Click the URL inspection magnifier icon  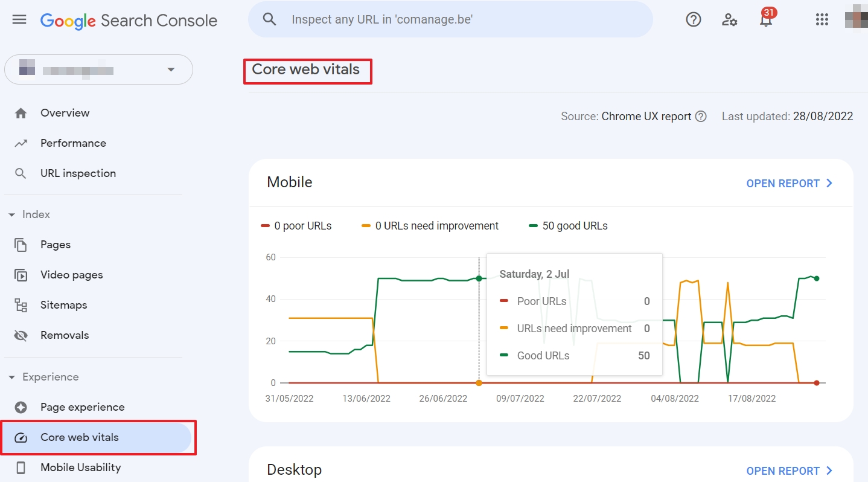click(x=21, y=173)
